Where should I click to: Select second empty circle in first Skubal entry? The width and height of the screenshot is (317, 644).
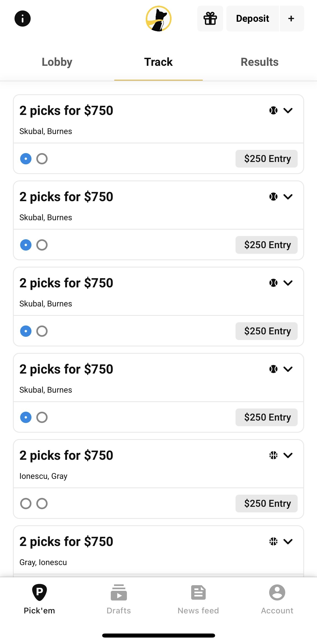pos(42,159)
